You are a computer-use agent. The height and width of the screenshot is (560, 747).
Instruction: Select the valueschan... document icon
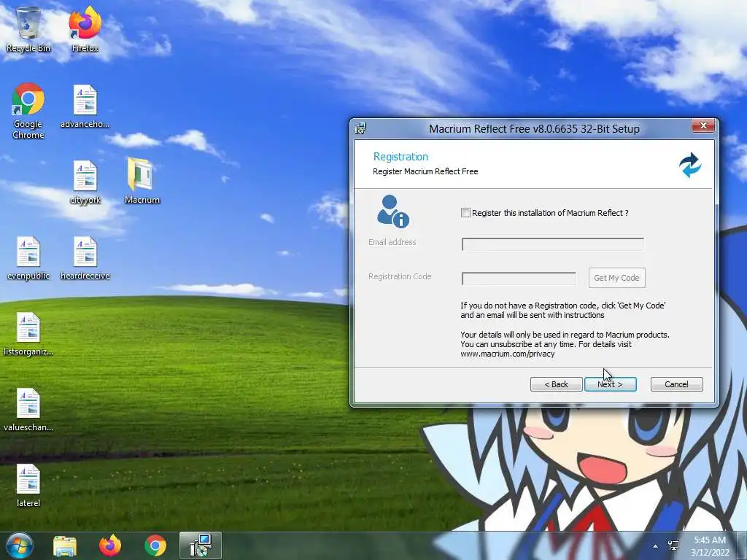point(28,410)
